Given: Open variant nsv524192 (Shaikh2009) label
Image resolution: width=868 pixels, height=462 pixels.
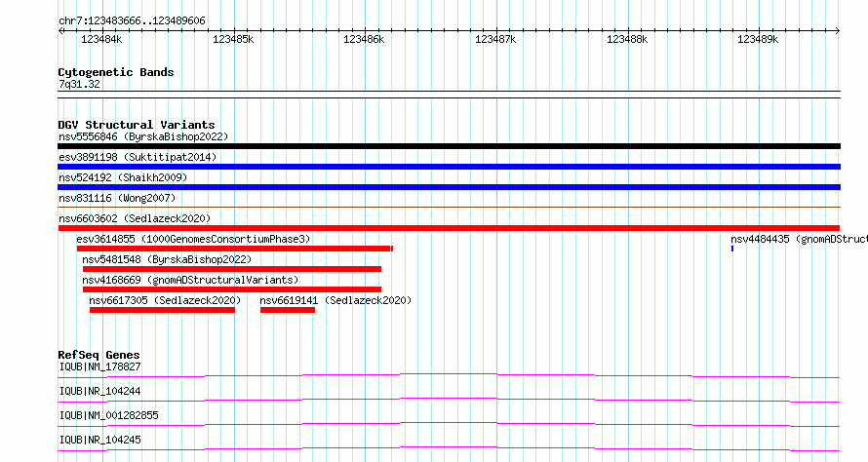Looking at the screenshot, I should [x=123, y=177].
